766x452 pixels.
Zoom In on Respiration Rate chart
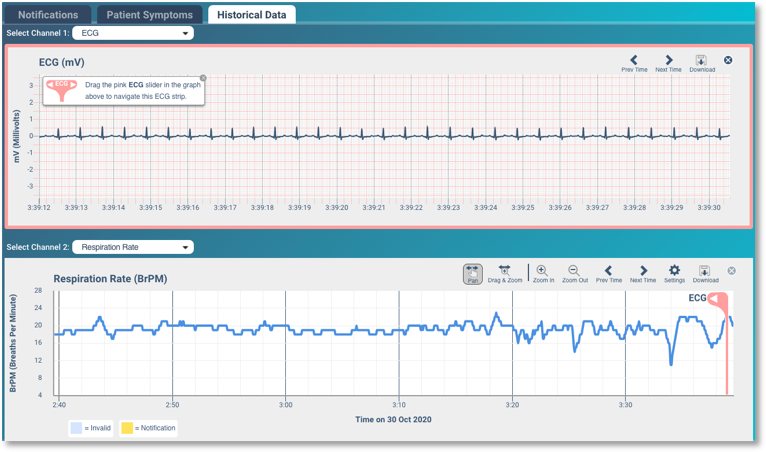coord(542,273)
